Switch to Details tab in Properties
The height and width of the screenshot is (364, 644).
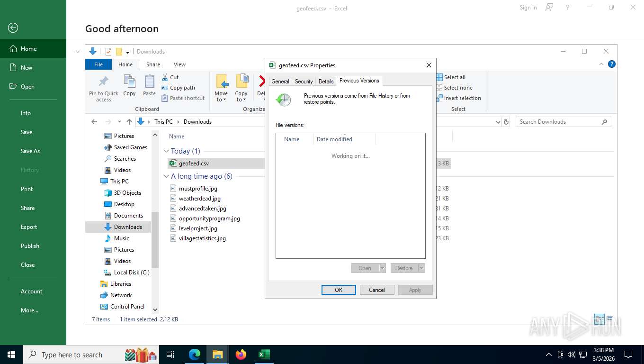pyautogui.click(x=326, y=82)
